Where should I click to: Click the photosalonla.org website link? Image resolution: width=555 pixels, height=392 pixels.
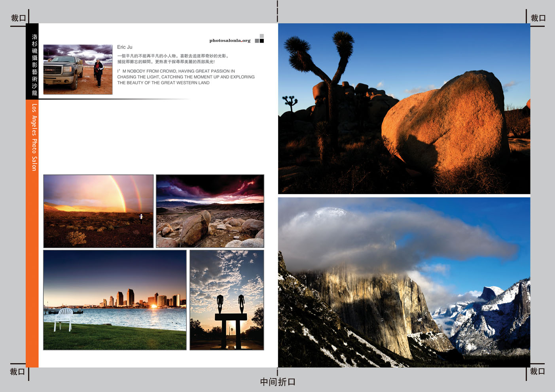pos(230,40)
